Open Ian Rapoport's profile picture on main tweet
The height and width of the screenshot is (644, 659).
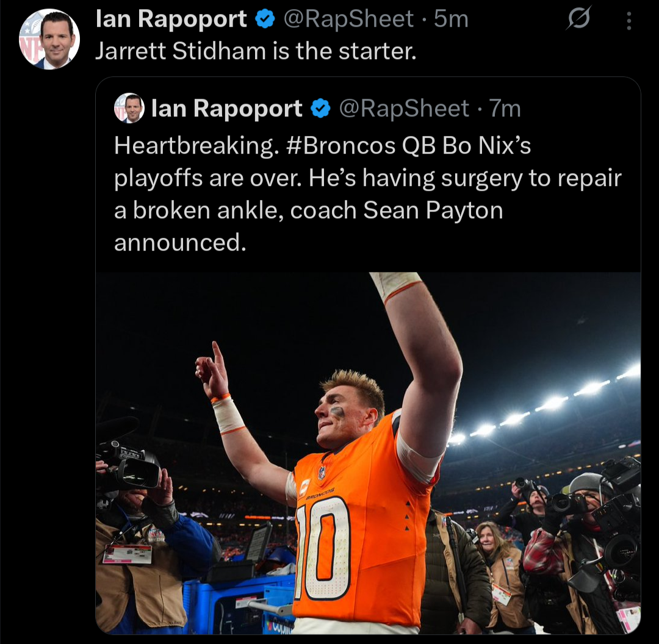(x=49, y=40)
